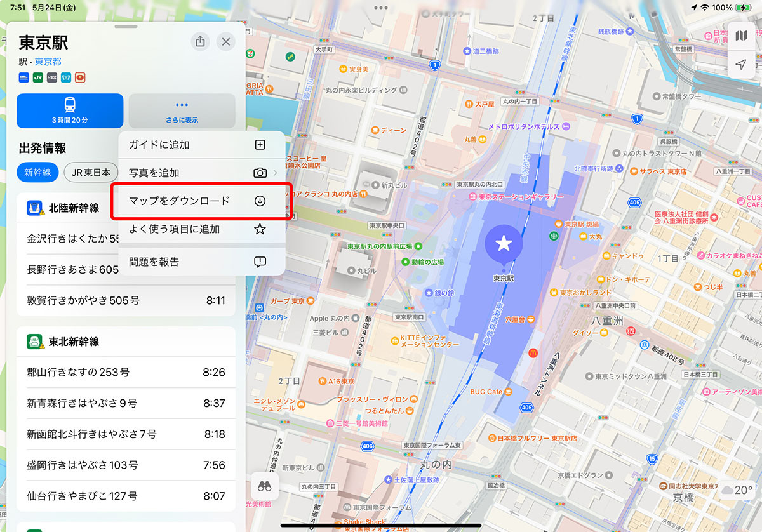Select 新青森行きはやぶさ9号 departure row
The image size is (762, 532).
[x=126, y=403]
